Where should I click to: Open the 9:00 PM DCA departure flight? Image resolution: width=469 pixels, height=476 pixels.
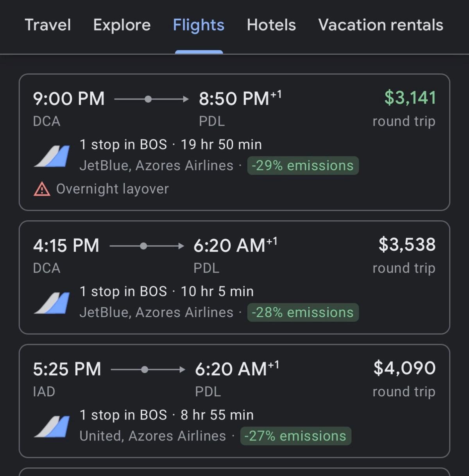click(69, 99)
